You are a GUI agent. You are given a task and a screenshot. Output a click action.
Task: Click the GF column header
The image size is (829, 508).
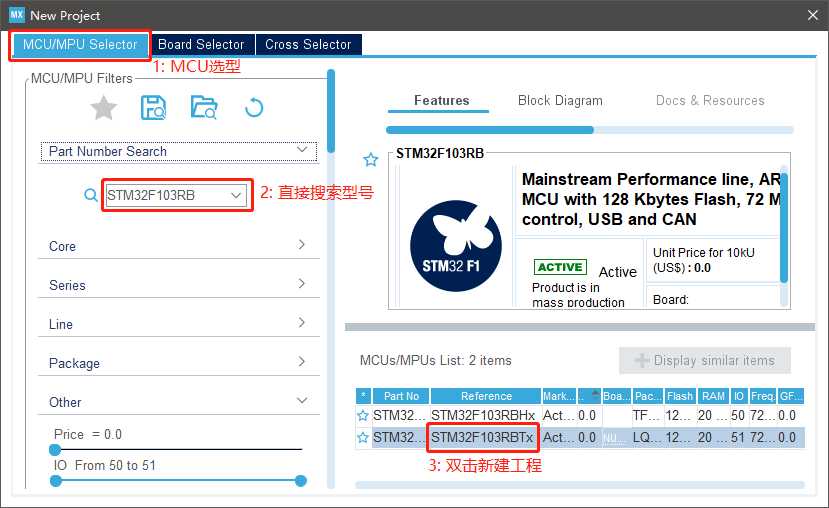pyautogui.click(x=791, y=396)
